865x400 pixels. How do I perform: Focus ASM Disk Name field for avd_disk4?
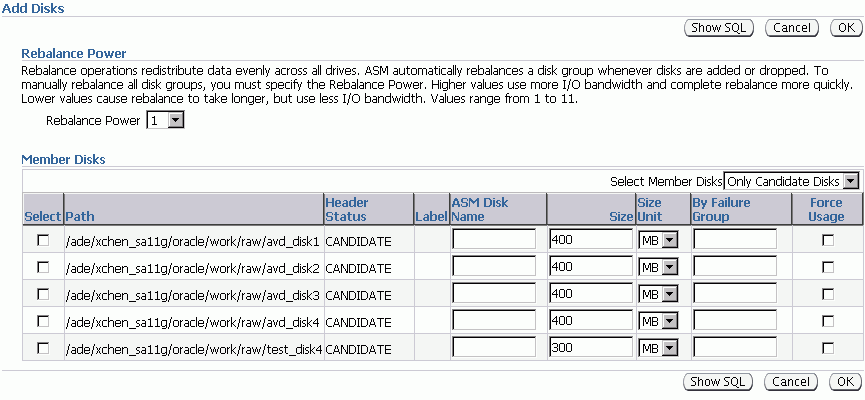tap(494, 321)
